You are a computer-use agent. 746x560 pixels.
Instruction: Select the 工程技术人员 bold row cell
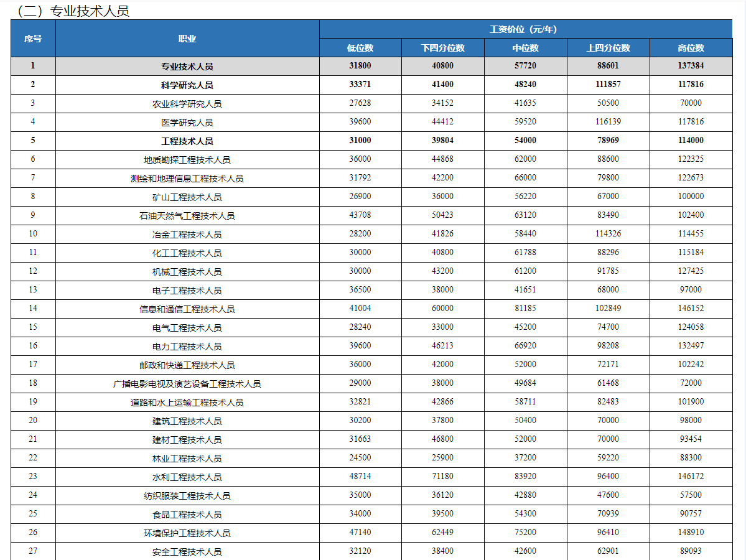(x=187, y=141)
